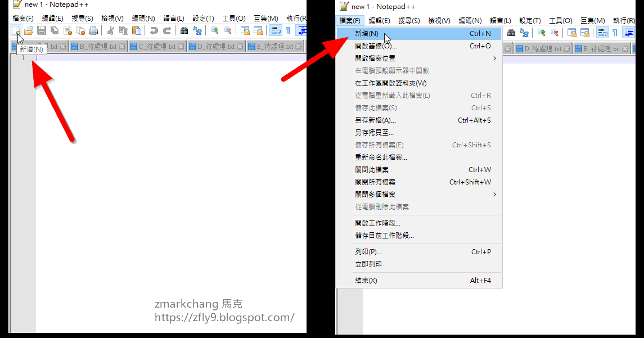Screen dimensions: 644x338
Task: Open 工具(O) menu in right window
Action: (561, 21)
